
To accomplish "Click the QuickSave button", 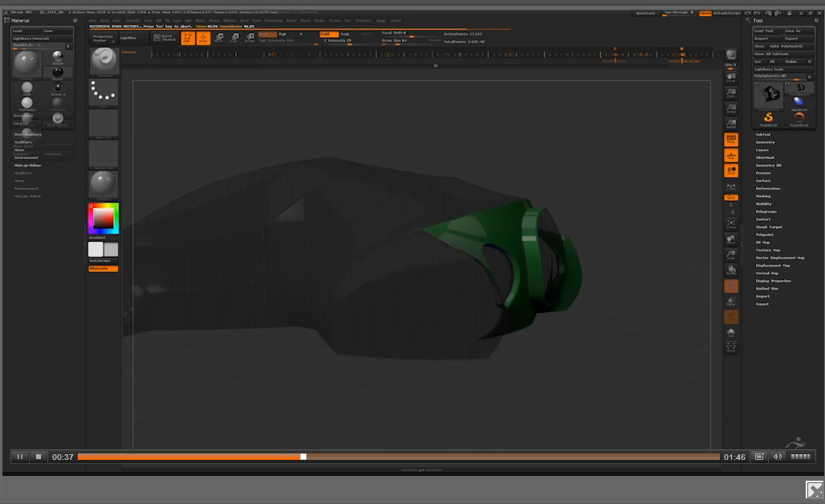I will pyautogui.click(x=644, y=13).
